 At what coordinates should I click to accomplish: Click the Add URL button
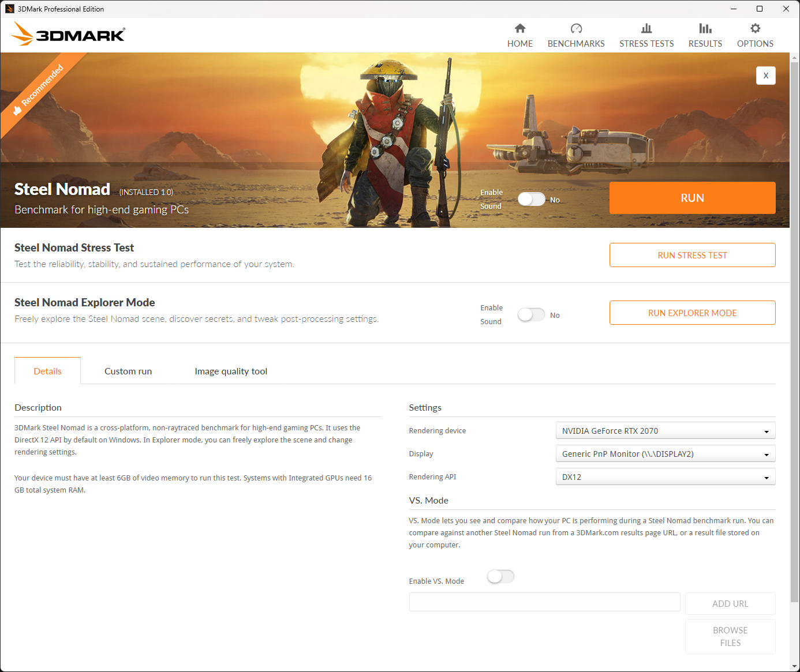click(730, 603)
